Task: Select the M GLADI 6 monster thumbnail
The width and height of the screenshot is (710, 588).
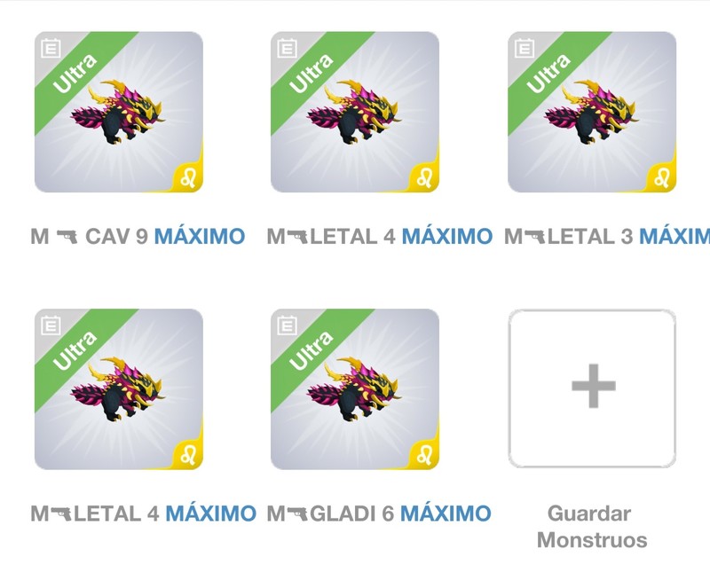Action: 355,389
